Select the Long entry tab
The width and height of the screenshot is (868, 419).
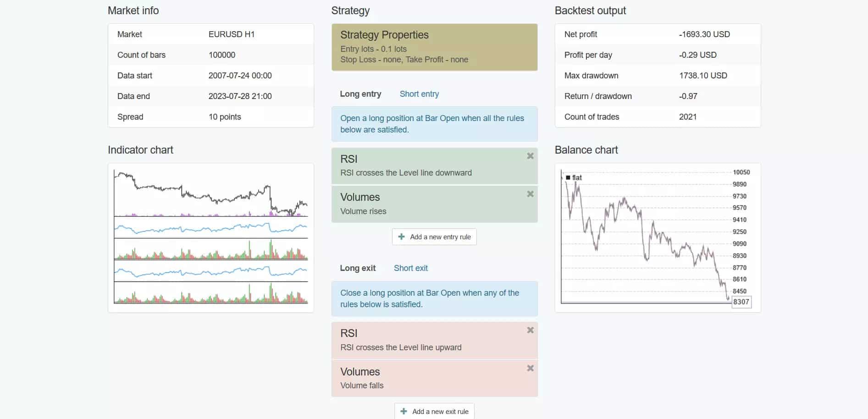[x=360, y=94]
